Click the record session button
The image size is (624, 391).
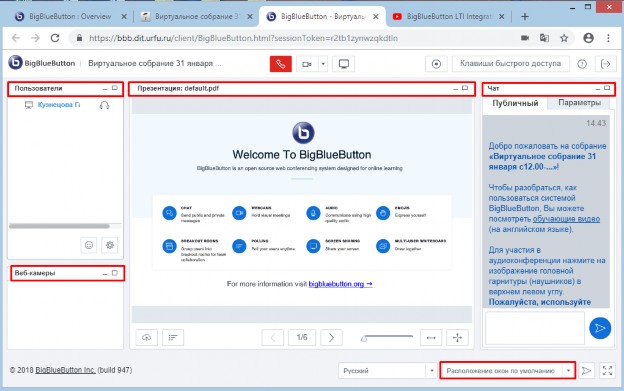(x=436, y=64)
